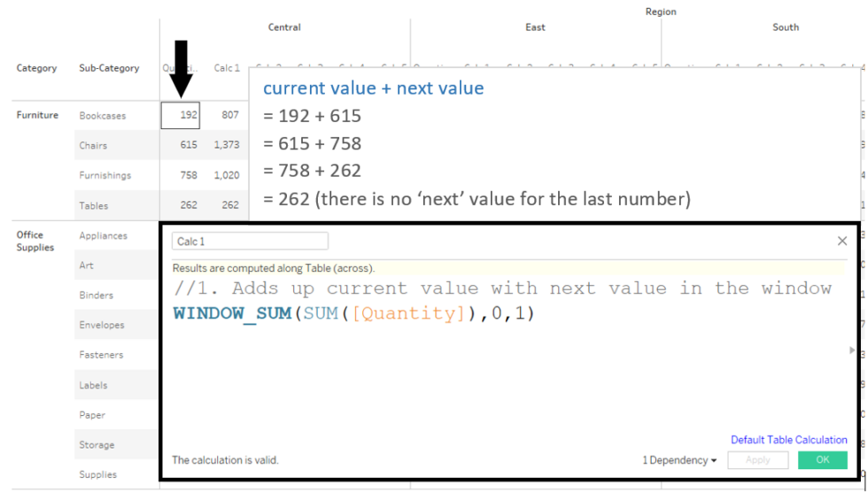868x492 pixels.
Task: Select the Supplies row label
Action: coord(98,475)
